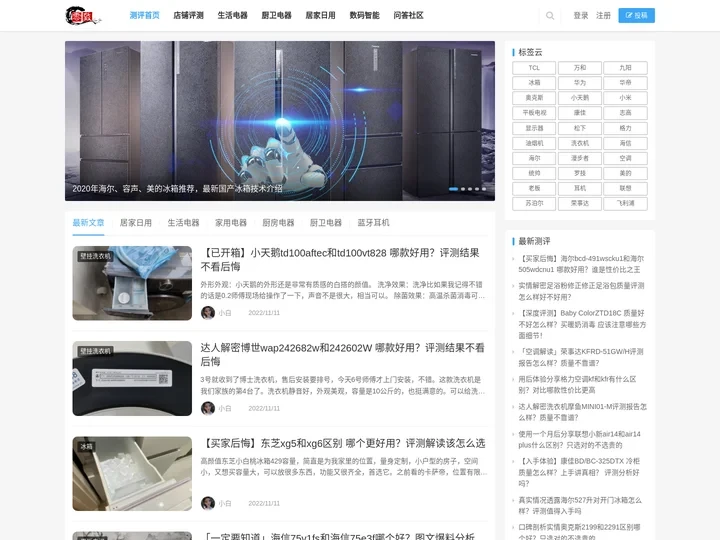Click author name 小白 beside the 小天鹅td100aftec article's avatar

pos(225,313)
